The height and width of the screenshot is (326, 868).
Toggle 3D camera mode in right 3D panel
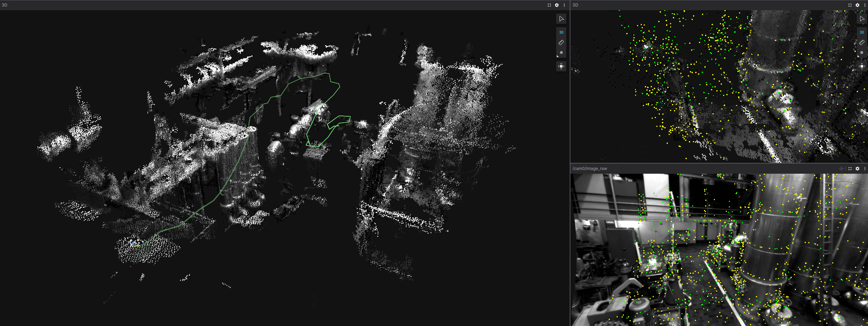[862, 32]
